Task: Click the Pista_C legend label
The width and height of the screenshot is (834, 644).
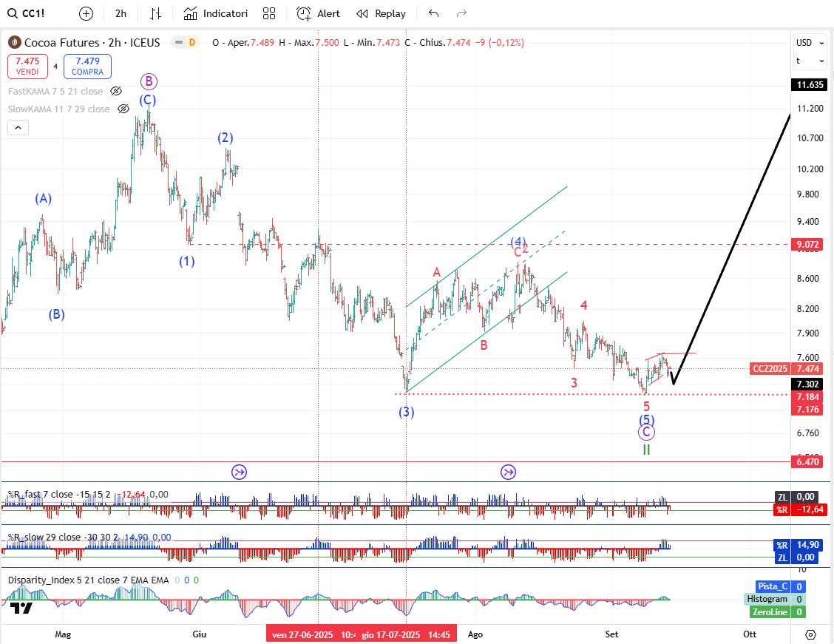Action: pyautogui.click(x=773, y=586)
